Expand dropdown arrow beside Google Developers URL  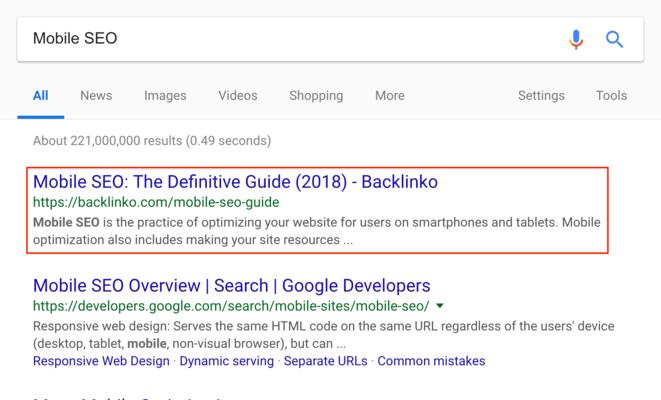pos(440,306)
